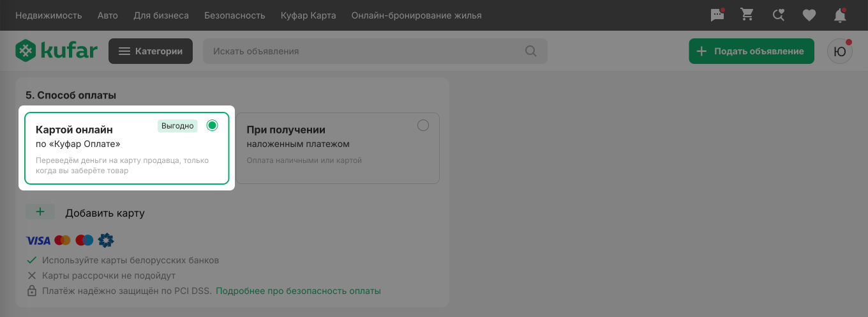Click 'Оплата наличными или картой' text

[304, 160]
